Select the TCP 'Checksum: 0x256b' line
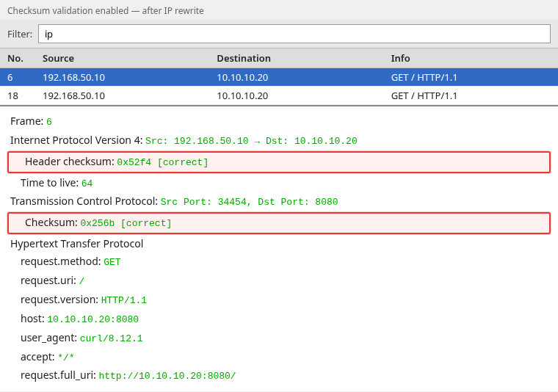 click(279, 223)
